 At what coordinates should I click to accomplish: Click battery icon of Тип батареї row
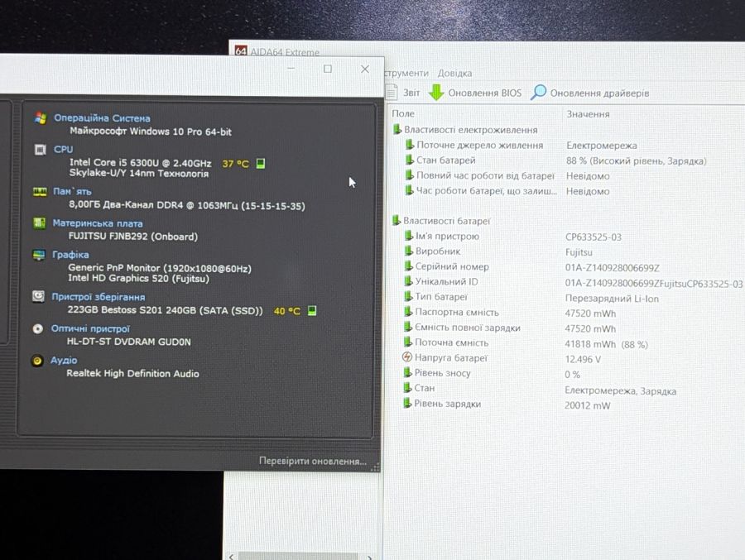click(408, 296)
